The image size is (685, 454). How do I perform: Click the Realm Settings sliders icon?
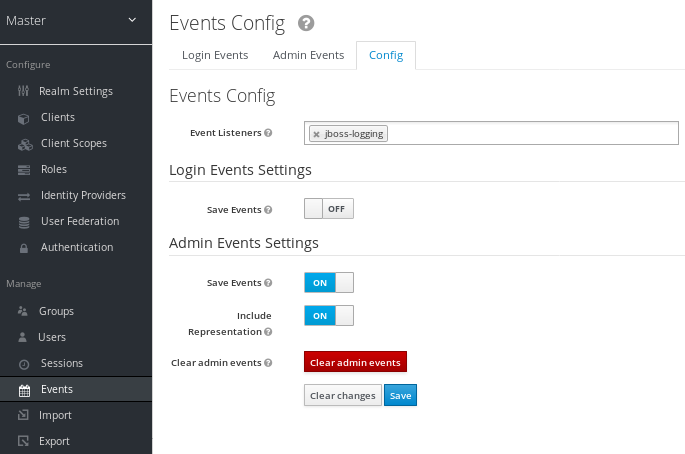click(x=23, y=91)
